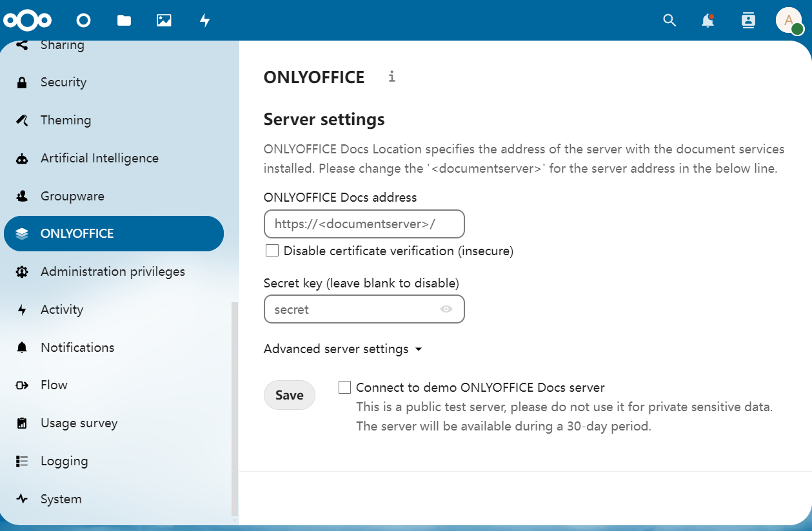812x531 pixels.
Task: Click the ONLYOFFICE Docs address field
Action: (364, 224)
